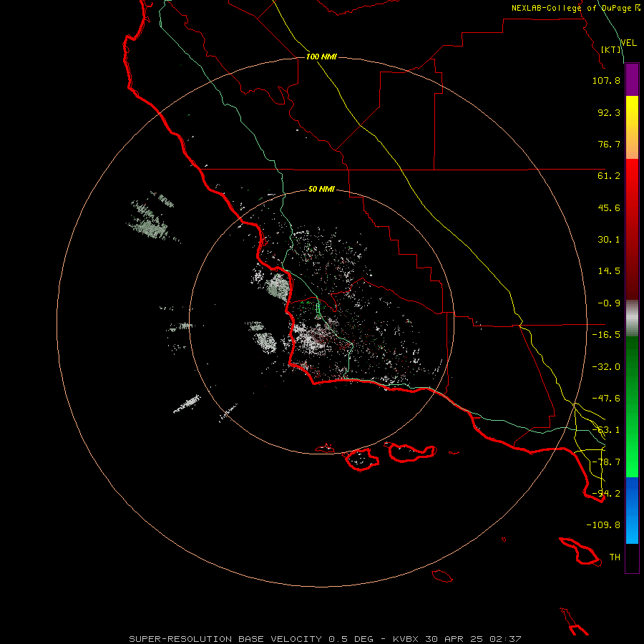The image size is (644, 644).
Task: Click the 30.1 legend value
Action: (x=609, y=240)
